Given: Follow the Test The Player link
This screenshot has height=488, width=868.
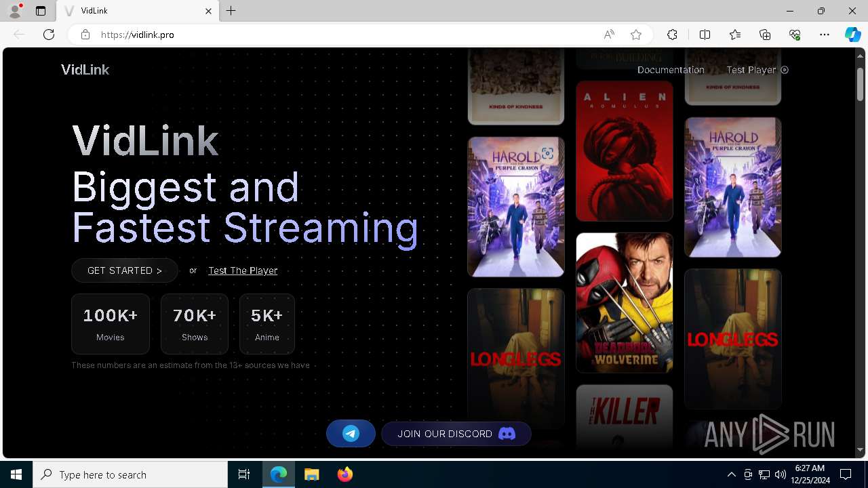Looking at the screenshot, I should pos(243,270).
